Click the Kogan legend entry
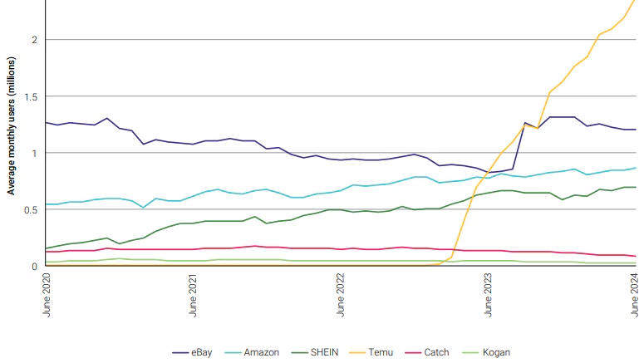 click(x=486, y=352)
